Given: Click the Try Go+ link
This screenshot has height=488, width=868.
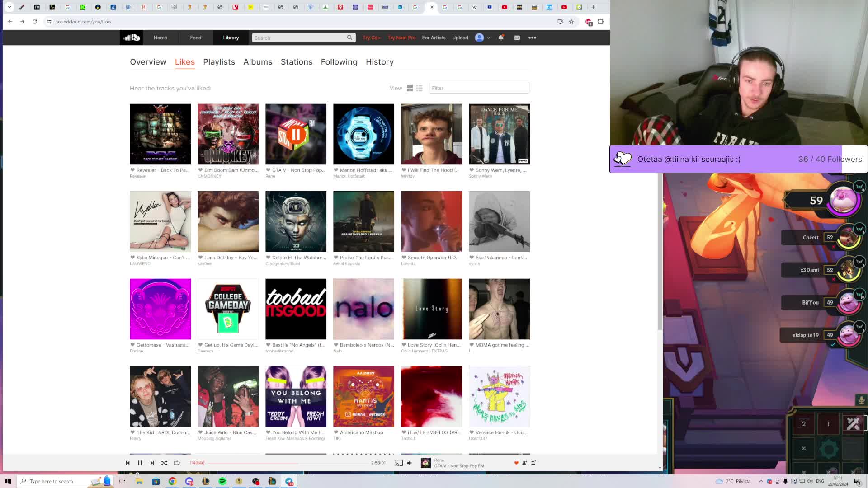Looking at the screenshot, I should [372, 38].
